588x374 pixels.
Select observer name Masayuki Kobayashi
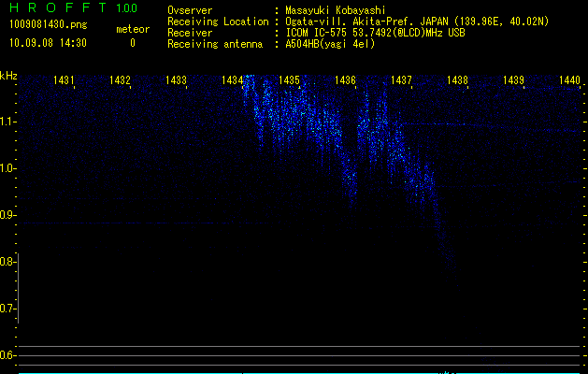[x=337, y=9]
